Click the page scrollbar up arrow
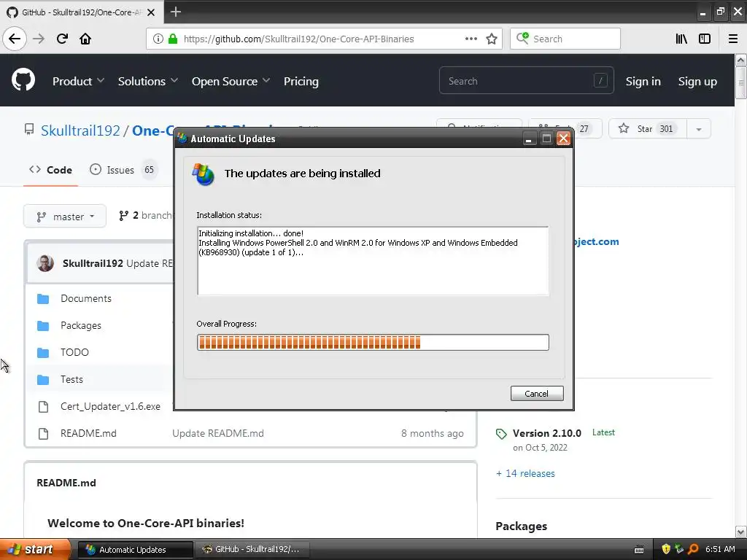The width and height of the screenshot is (747, 560). (741, 60)
